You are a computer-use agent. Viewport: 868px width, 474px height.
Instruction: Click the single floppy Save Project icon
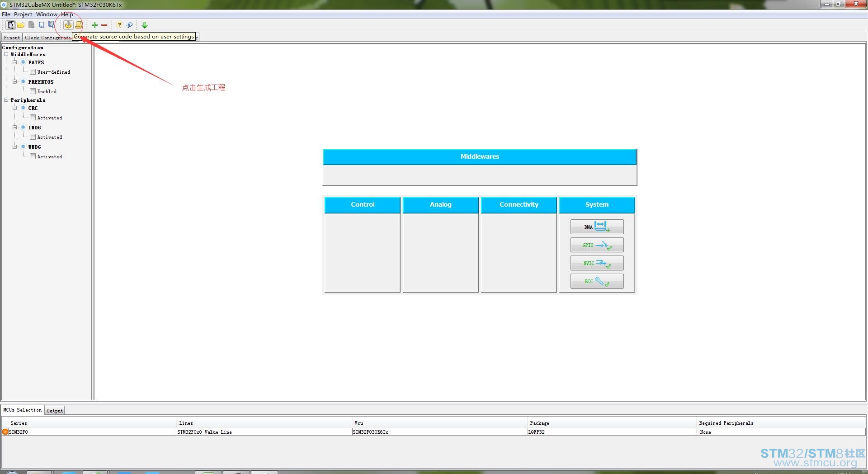coord(42,25)
